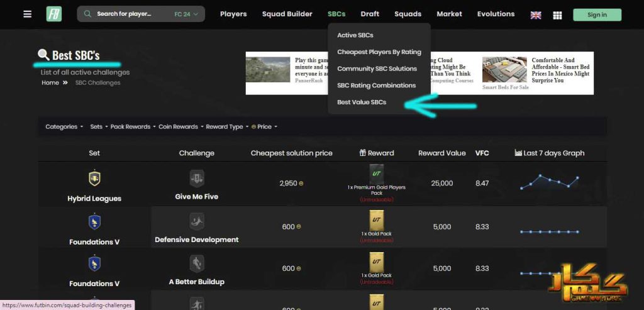Select Community SBC Solutions
Screen dimensions: 644x310
pyautogui.click(x=377, y=69)
